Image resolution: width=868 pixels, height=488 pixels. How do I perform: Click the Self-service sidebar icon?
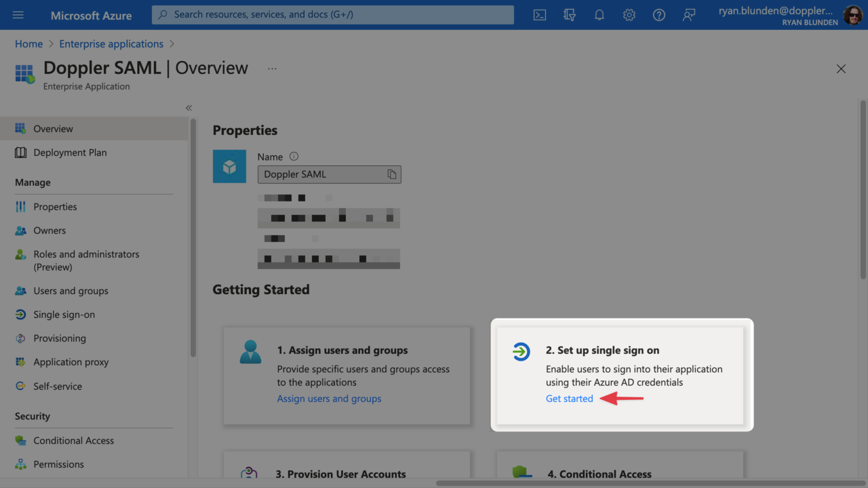(x=20, y=386)
